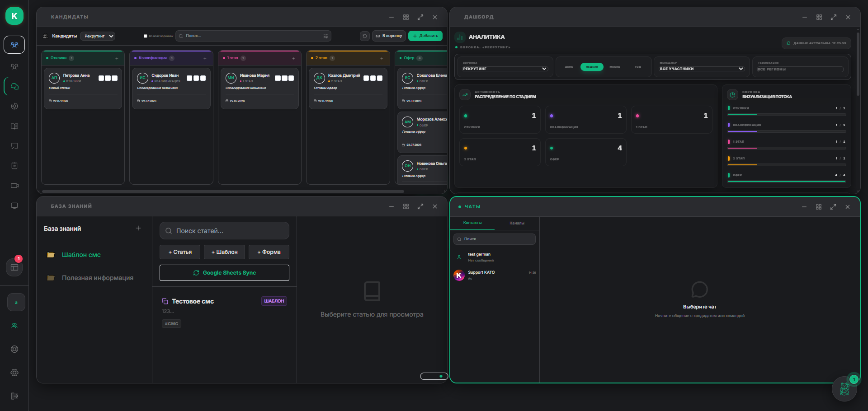Add card to Квалификация column with plus
Viewport: 868px width, 411px height.
(205, 58)
